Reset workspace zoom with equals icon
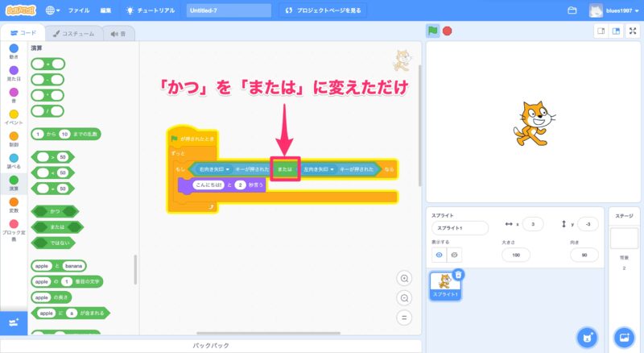Viewport: 644px width, 353px height. 405,317
